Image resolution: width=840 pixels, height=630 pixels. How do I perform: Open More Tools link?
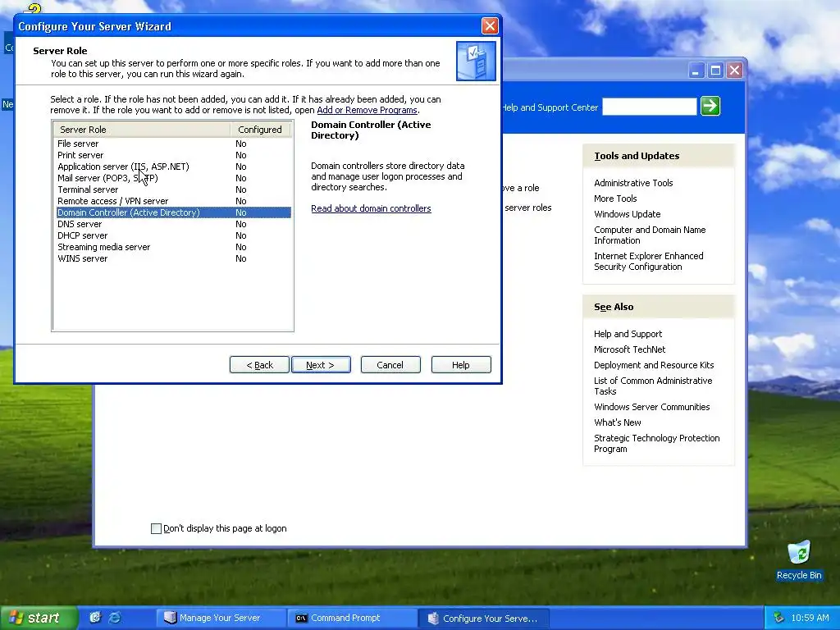tap(615, 199)
